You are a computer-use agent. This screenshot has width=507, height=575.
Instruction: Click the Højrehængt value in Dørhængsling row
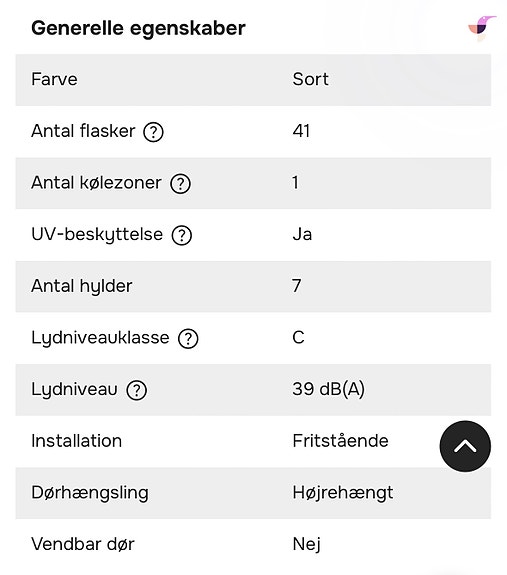pos(343,493)
